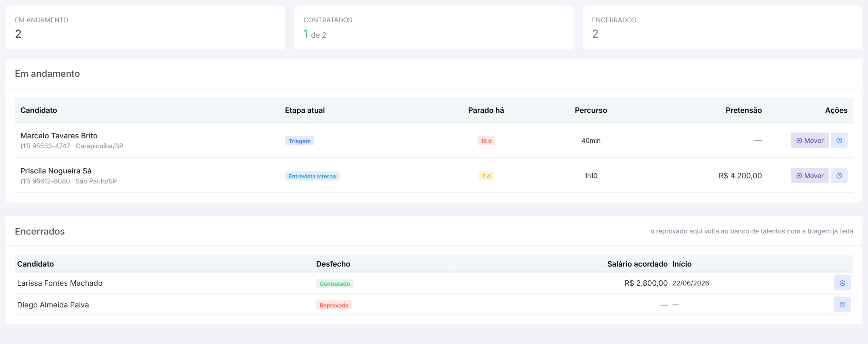Click the Ações column header
This screenshot has width=868, height=344.
(x=836, y=110)
